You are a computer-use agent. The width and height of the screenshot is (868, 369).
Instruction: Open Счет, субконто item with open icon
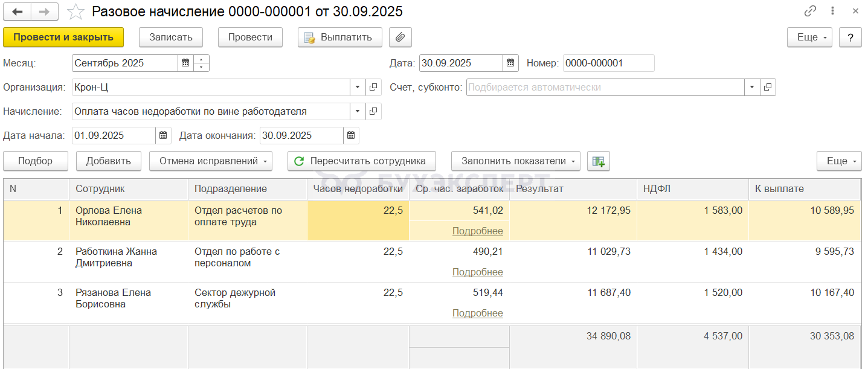(x=768, y=87)
